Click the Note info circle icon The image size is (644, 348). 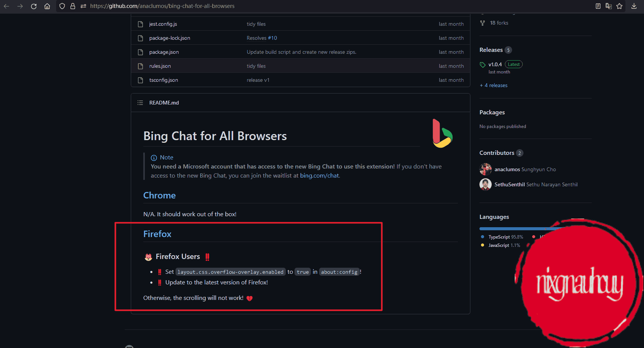tap(154, 158)
